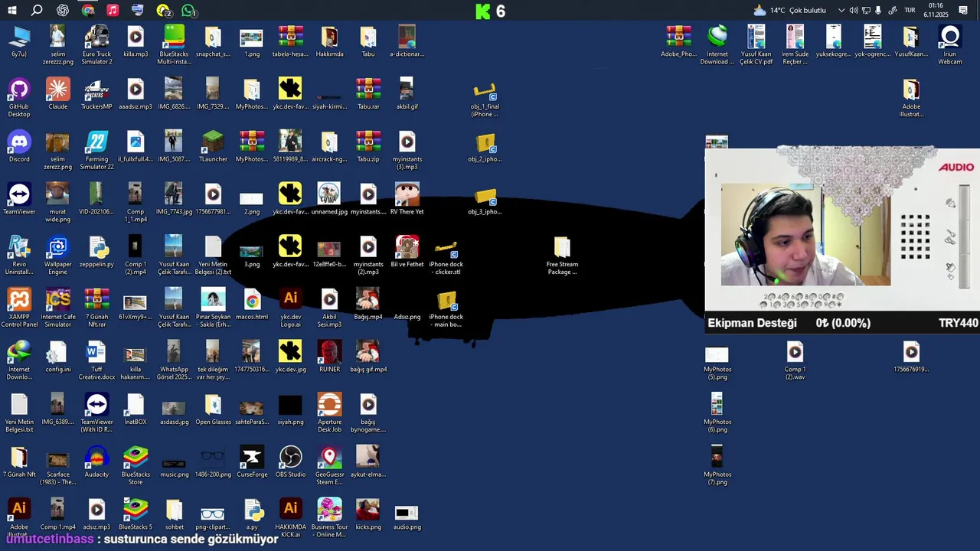Click the microphone tray icon
Viewport: 980px width, 551px height.
click(878, 11)
